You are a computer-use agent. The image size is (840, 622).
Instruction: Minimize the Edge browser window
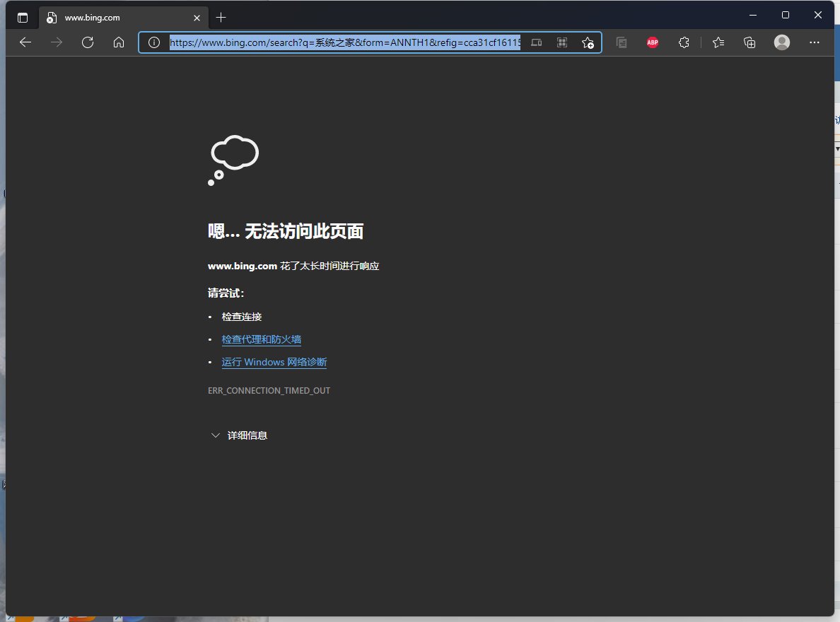[753, 15]
